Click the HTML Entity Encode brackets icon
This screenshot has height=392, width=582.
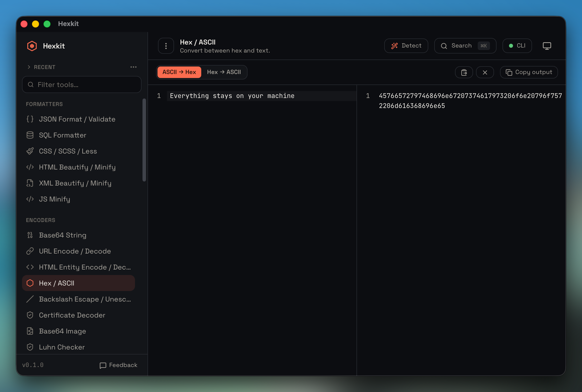30,267
